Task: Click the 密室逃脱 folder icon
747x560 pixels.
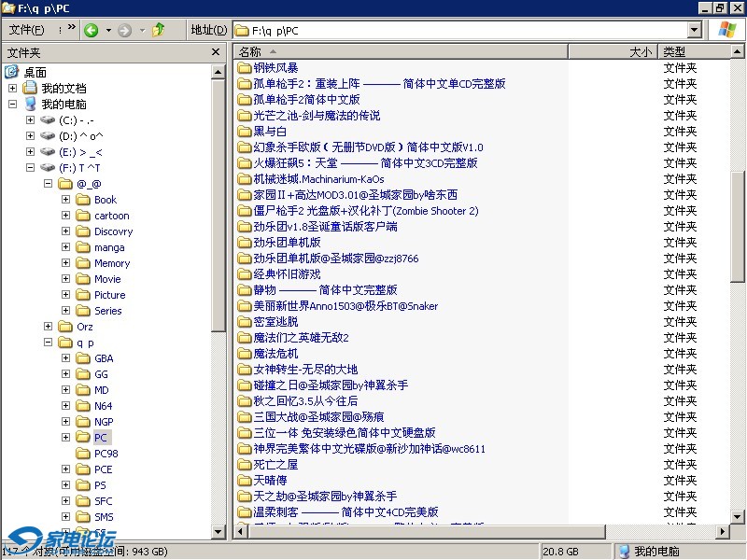Action: 245,322
